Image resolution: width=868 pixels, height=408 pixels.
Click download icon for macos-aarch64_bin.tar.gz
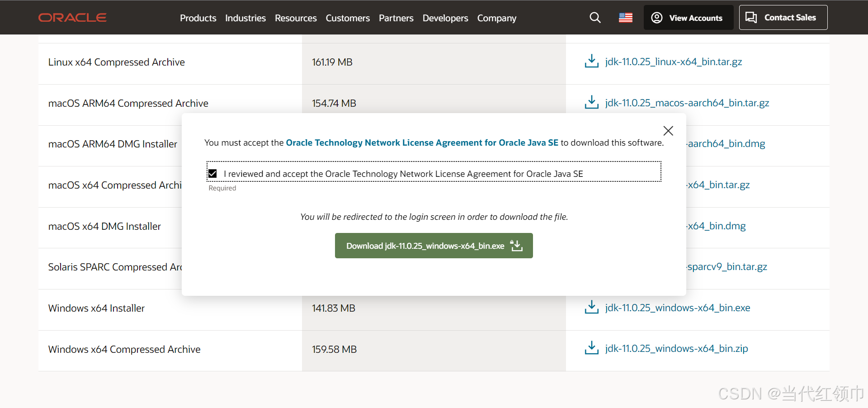click(591, 102)
